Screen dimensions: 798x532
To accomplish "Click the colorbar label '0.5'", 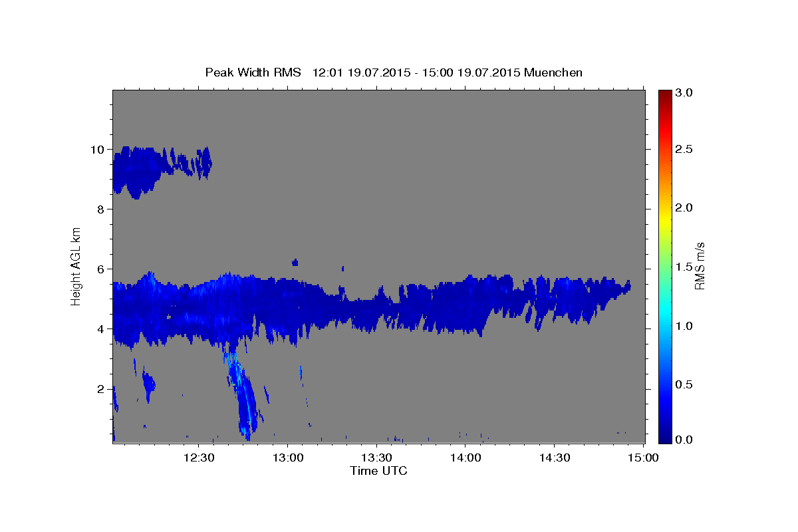I will [x=685, y=384].
